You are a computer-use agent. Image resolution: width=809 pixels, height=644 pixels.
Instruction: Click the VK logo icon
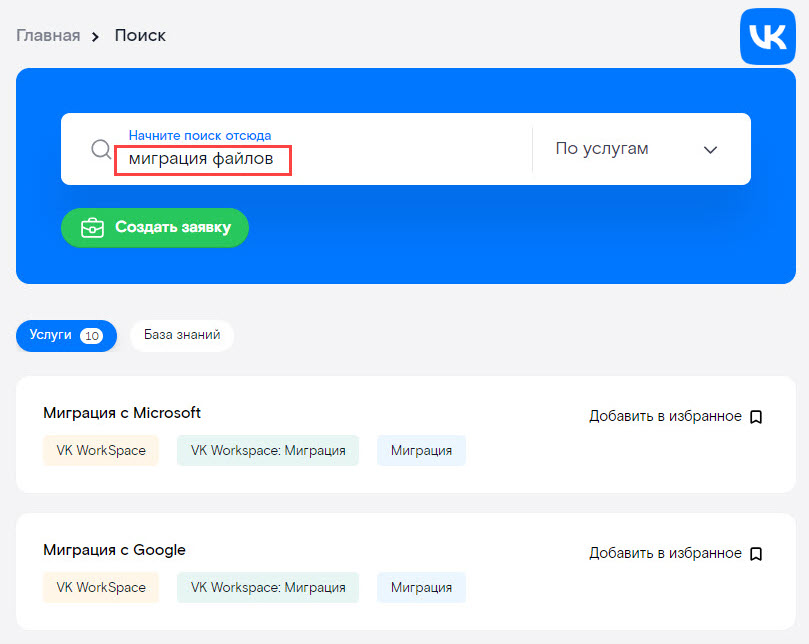[x=767, y=37]
